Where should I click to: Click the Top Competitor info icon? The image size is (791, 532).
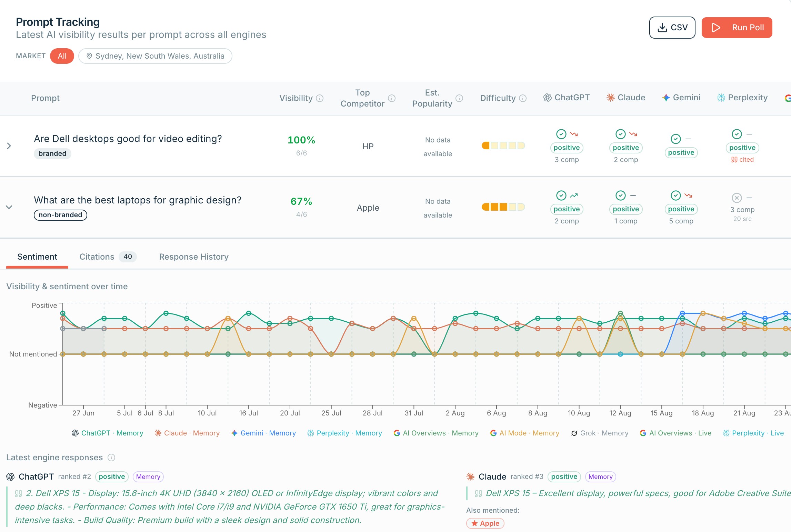(x=392, y=98)
